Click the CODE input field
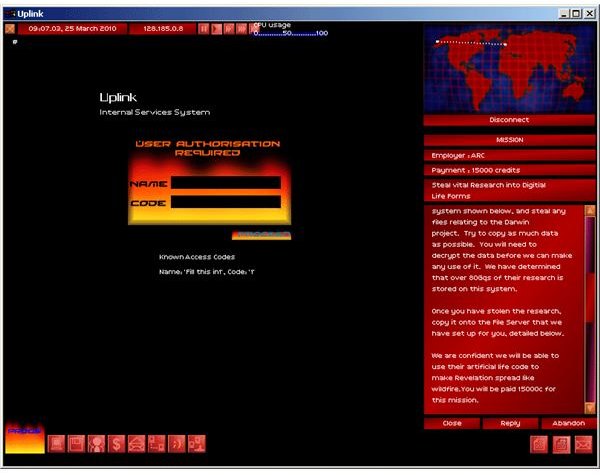The height and width of the screenshot is (475, 600). 226,202
